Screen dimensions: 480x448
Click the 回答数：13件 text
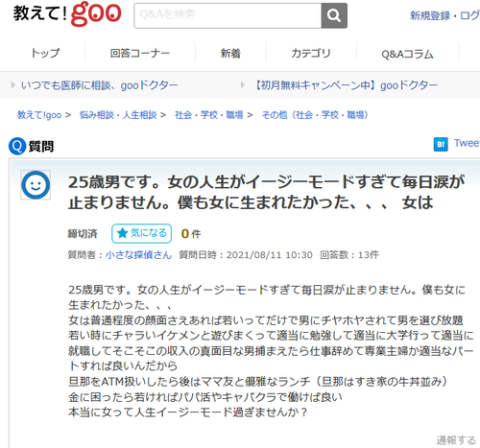(x=349, y=255)
